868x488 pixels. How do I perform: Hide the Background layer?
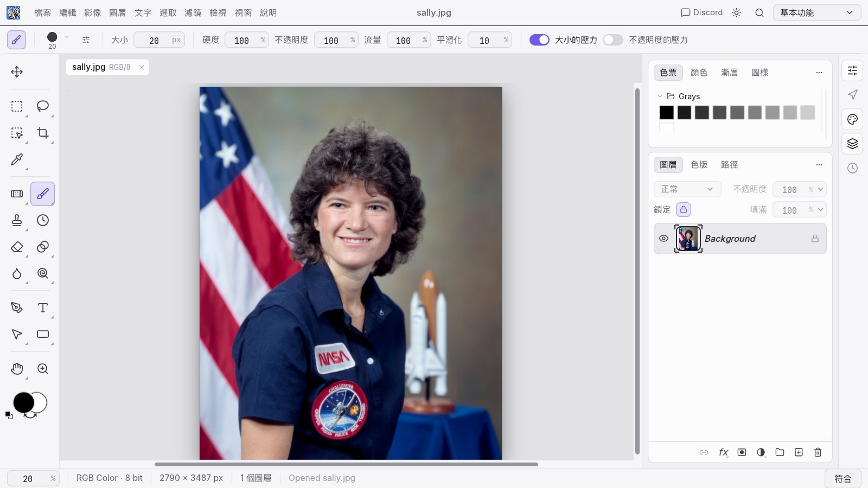tap(663, 239)
